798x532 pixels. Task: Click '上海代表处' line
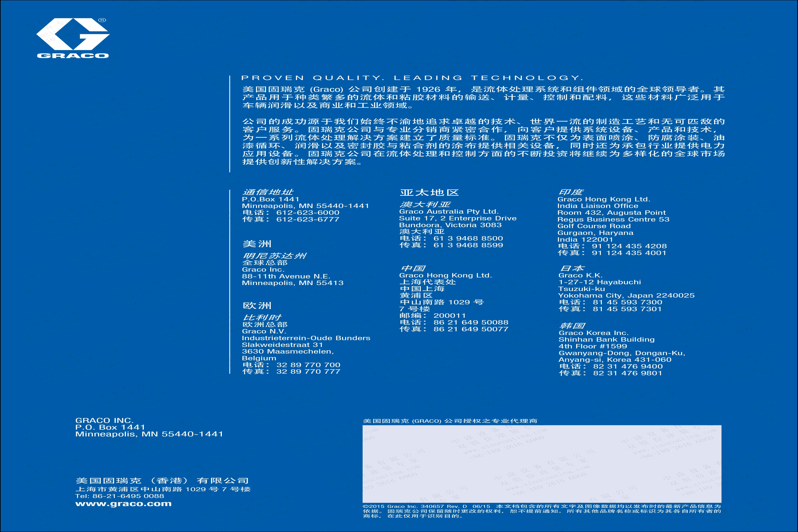[428, 282]
